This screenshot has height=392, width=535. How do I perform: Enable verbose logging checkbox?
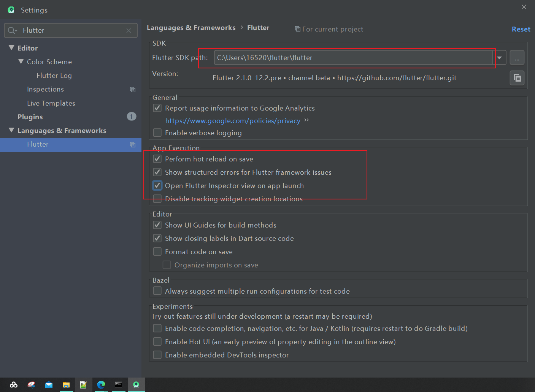(x=157, y=133)
